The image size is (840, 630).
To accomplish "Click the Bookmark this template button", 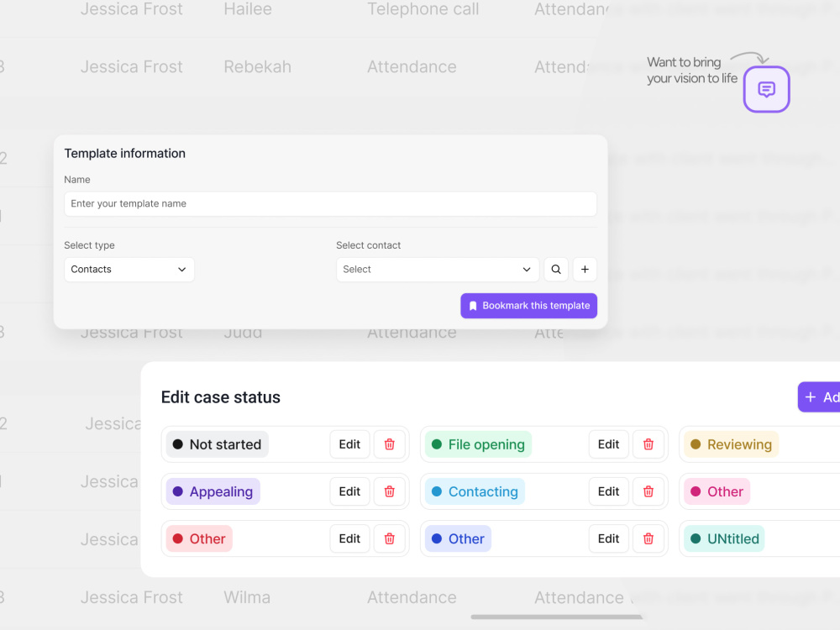I will click(x=528, y=306).
